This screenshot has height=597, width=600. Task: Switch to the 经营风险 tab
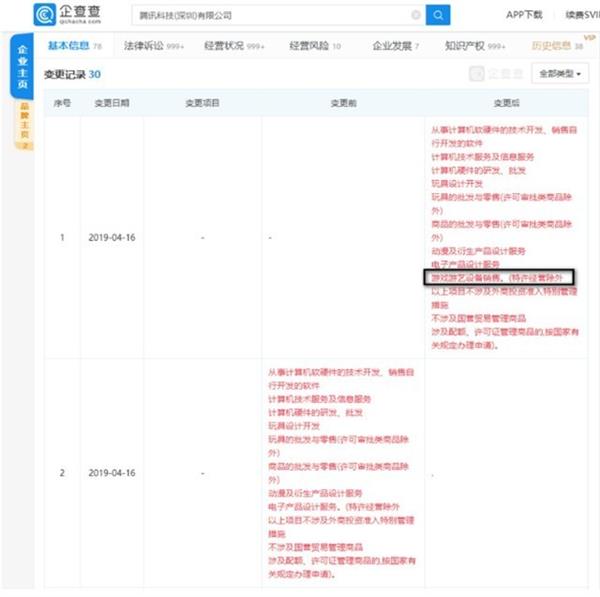pyautogui.click(x=315, y=46)
